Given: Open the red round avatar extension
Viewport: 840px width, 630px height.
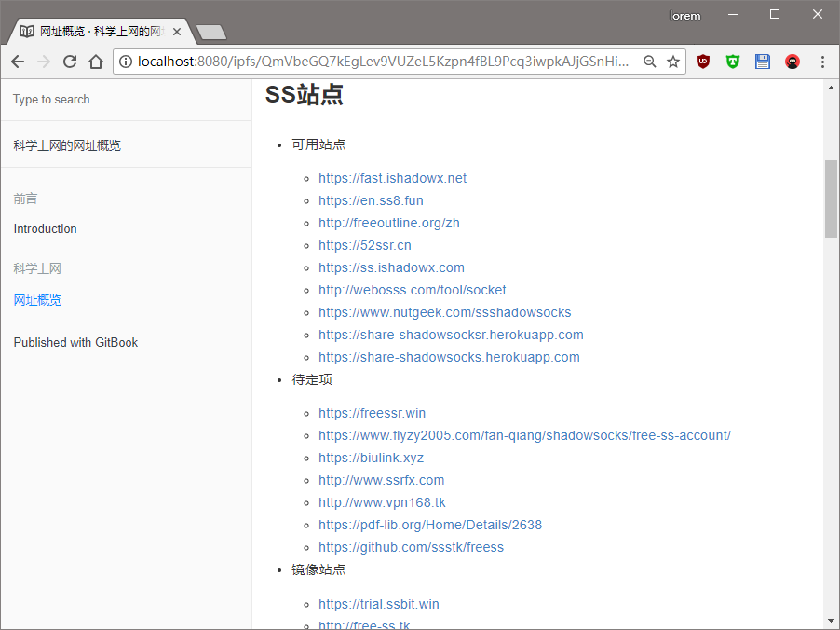Looking at the screenshot, I should point(793,62).
